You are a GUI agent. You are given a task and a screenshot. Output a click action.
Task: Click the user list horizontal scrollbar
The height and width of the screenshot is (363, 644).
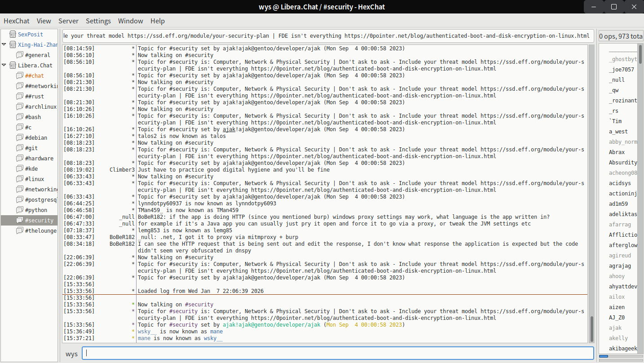(x=621, y=356)
